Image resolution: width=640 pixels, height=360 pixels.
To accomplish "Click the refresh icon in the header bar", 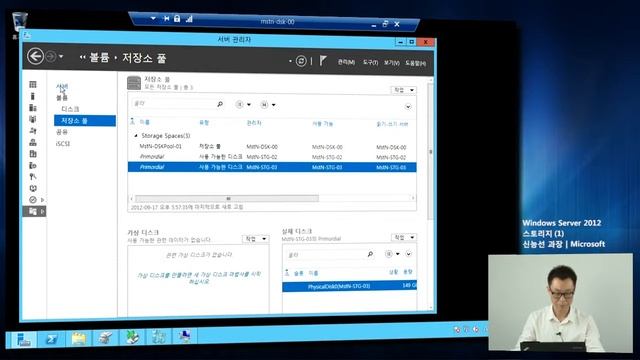I will point(301,61).
